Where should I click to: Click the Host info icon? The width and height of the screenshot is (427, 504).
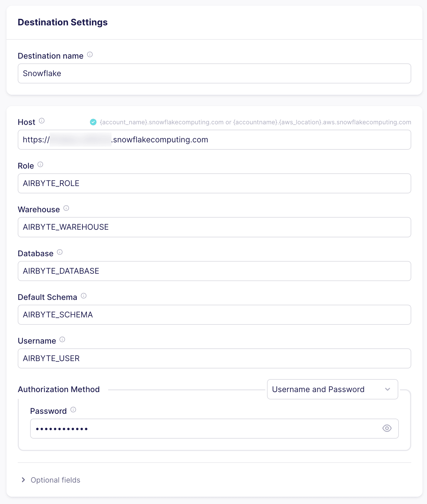tap(42, 121)
